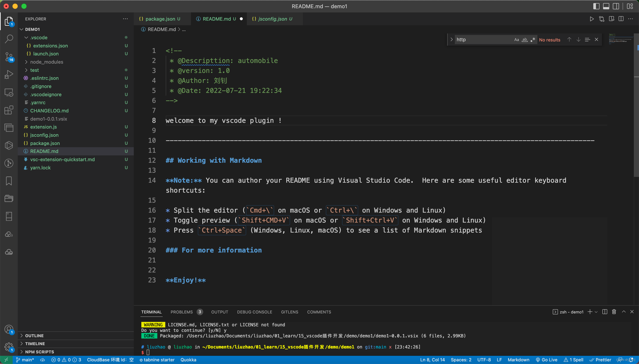Switch to the PROBLEMS panel tab
Image resolution: width=639 pixels, height=364 pixels.
click(181, 312)
